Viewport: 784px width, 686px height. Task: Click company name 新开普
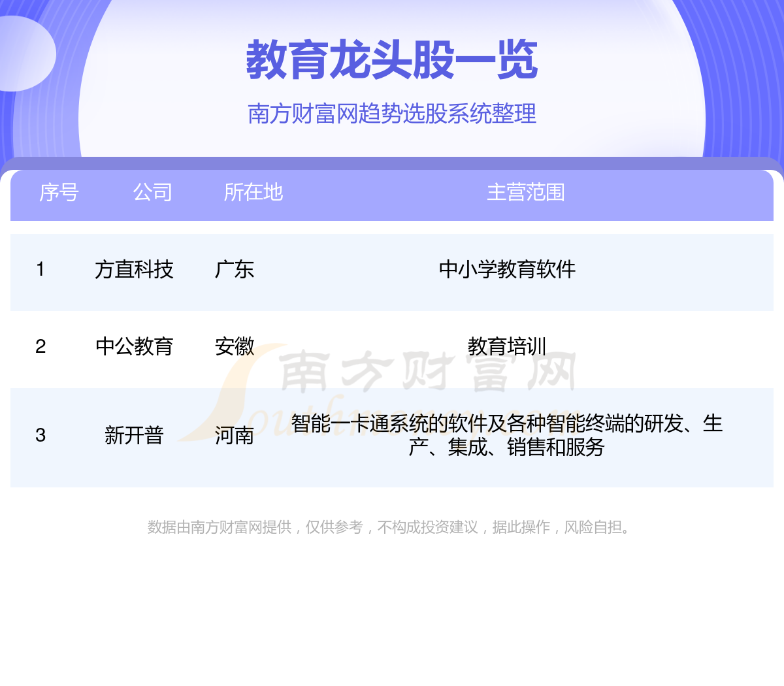coord(134,435)
